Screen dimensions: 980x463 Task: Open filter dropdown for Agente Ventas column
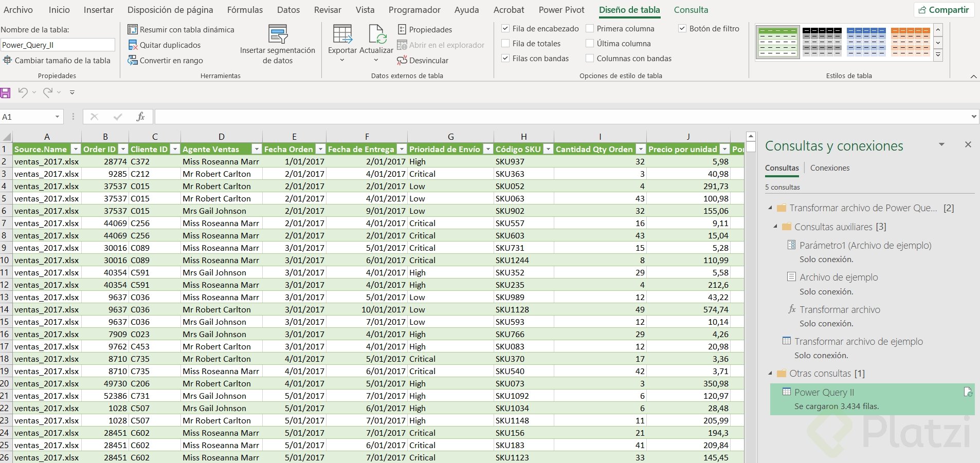[256, 149]
